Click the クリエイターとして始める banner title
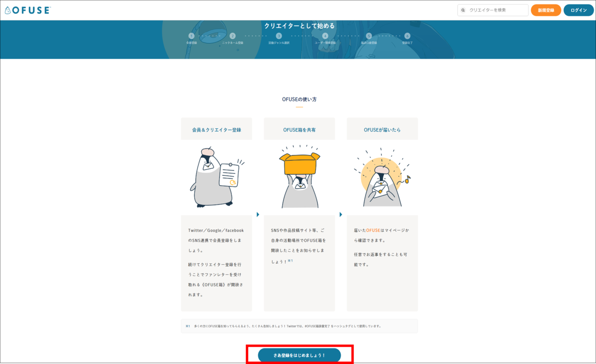 (299, 25)
